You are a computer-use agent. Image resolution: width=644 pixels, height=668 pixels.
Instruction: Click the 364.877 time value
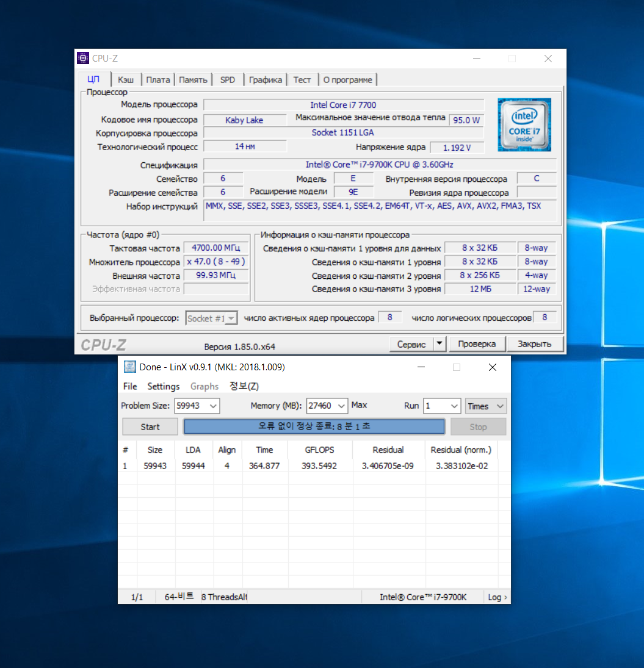click(265, 466)
